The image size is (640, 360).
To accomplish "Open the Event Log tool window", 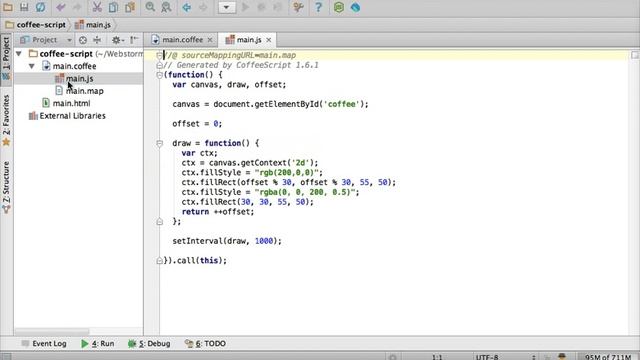I will point(44,344).
